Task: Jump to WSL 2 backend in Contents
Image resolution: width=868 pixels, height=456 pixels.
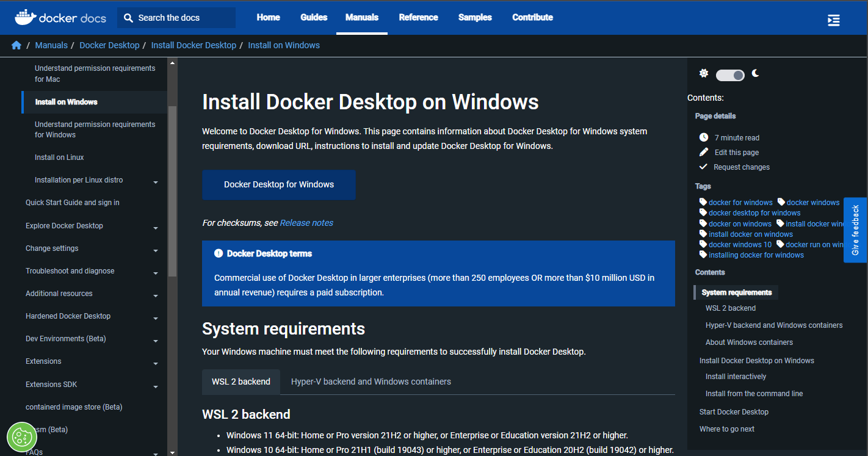Action: (731, 308)
